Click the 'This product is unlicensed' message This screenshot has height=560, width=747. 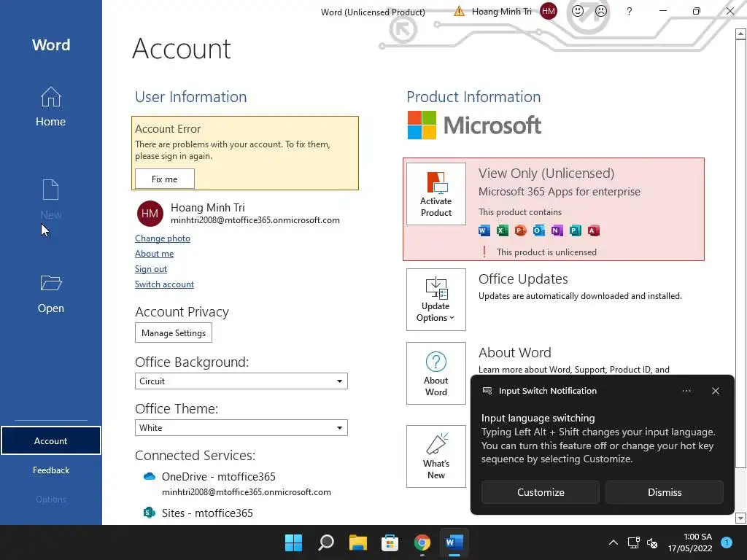coord(546,252)
